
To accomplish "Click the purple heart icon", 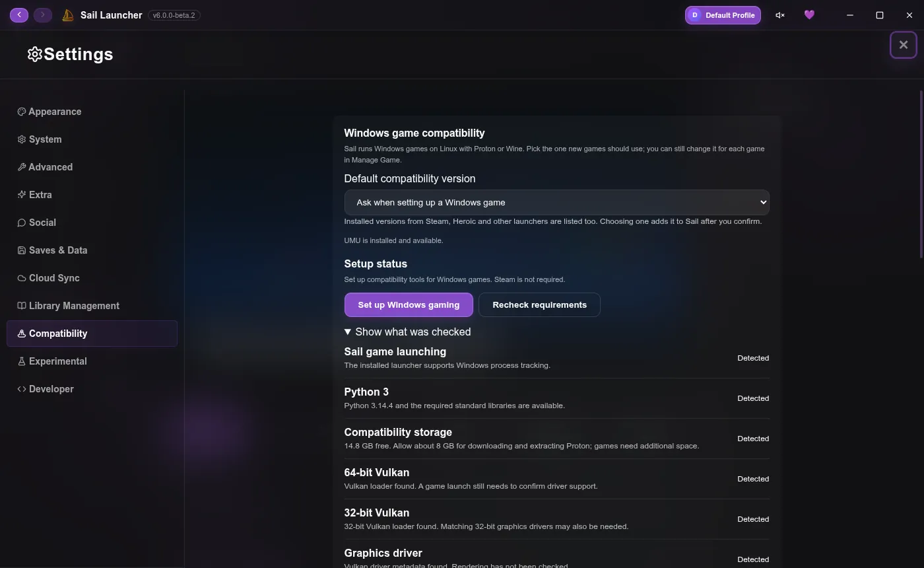I will pos(809,15).
